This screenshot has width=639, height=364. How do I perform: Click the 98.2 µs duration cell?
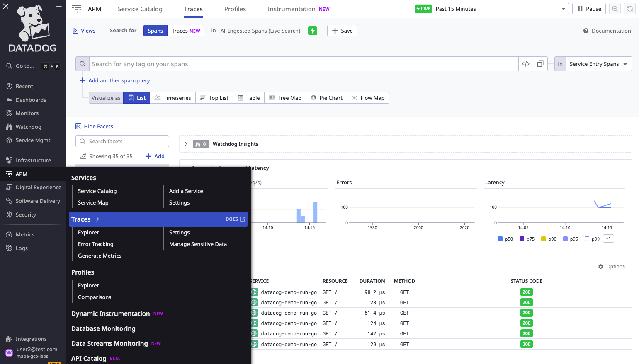tap(375, 292)
